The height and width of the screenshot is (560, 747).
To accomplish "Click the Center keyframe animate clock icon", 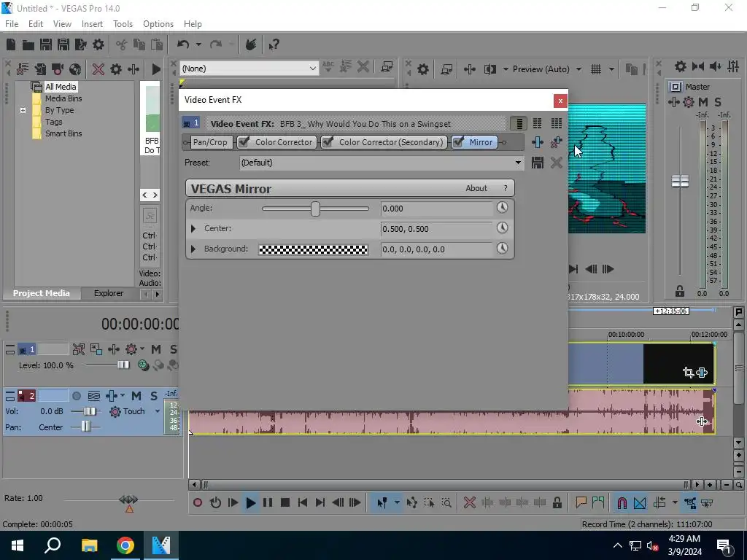I will click(502, 228).
